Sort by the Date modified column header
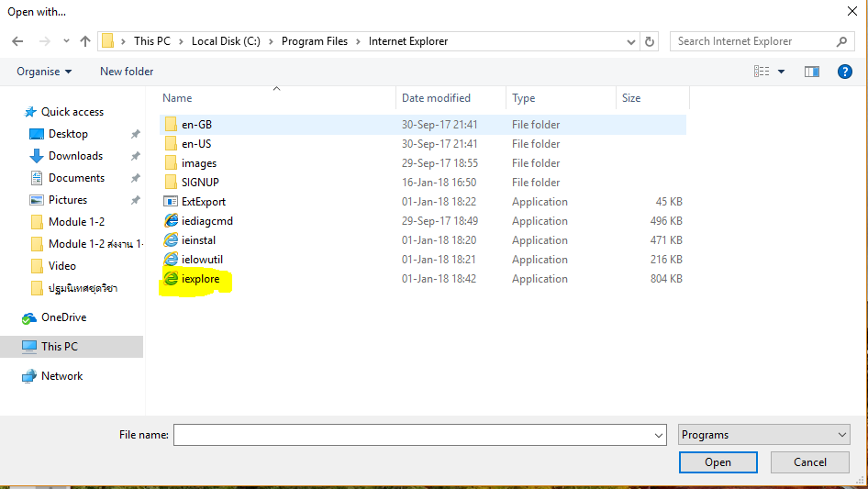The image size is (868, 489). [x=437, y=98]
